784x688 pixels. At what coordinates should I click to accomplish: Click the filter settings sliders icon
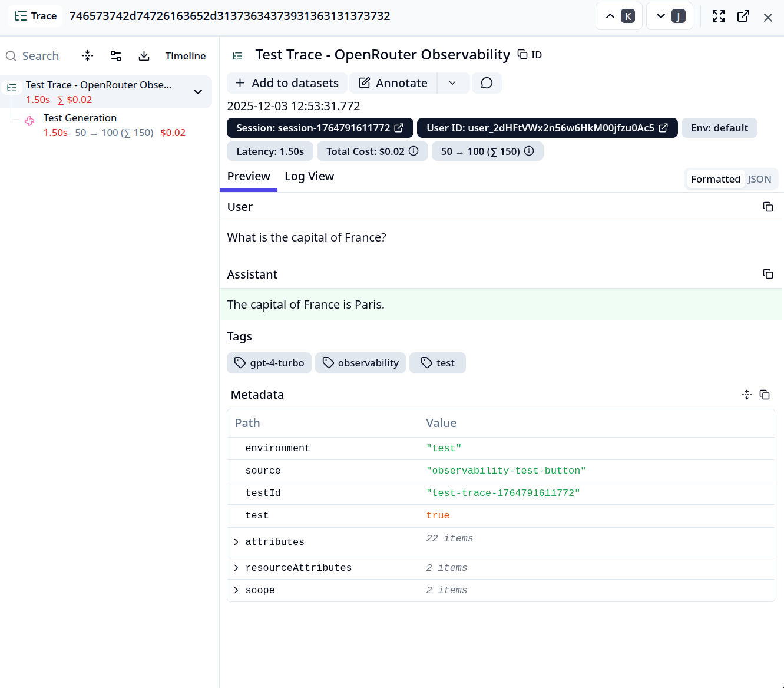tap(116, 56)
